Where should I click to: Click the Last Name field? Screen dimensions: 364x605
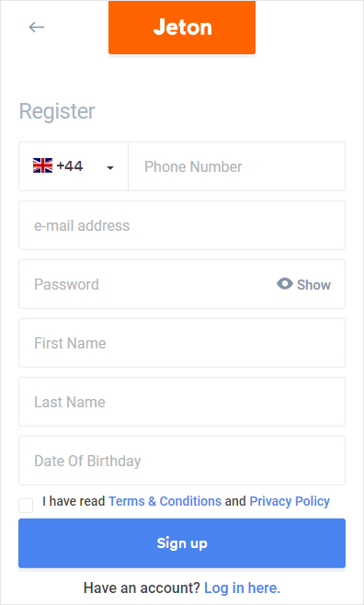pos(182,402)
